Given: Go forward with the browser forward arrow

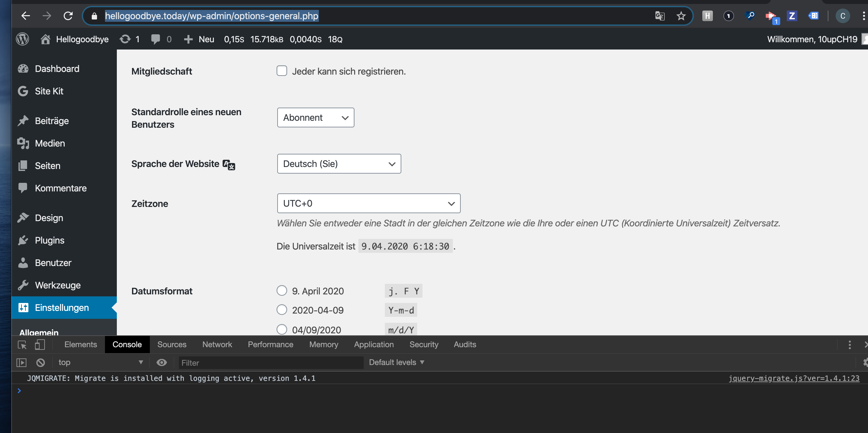Looking at the screenshot, I should click(47, 16).
